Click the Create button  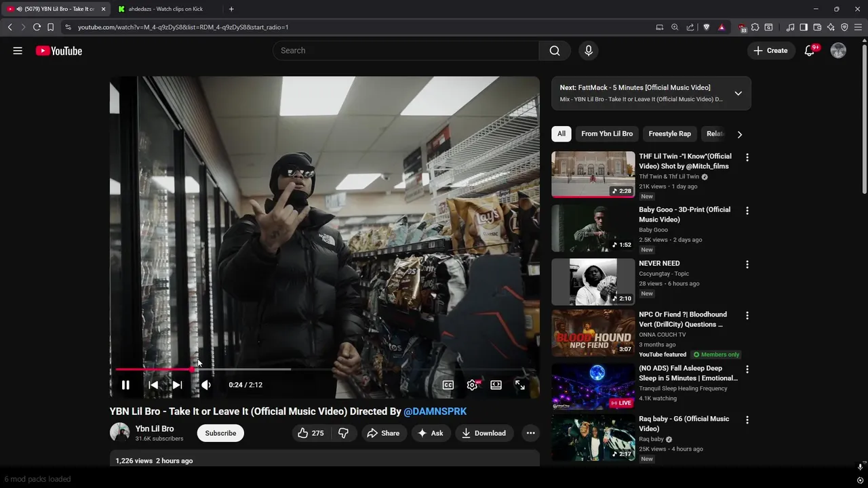click(x=771, y=51)
